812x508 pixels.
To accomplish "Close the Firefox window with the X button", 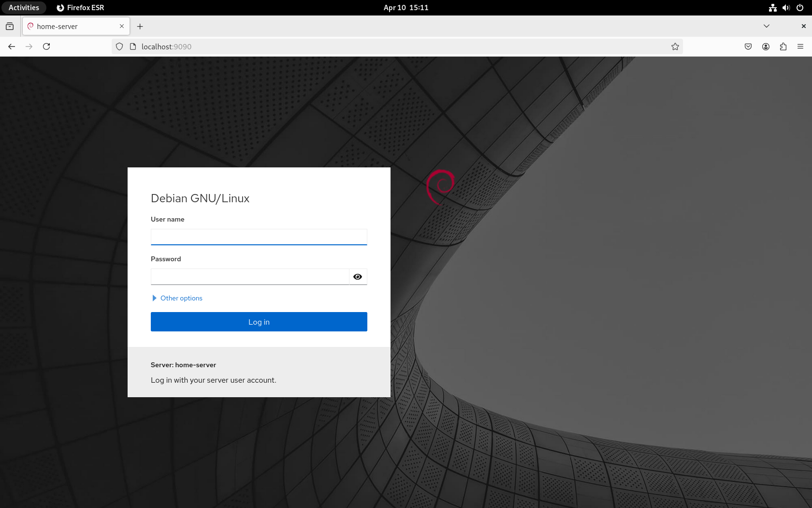I will [x=803, y=26].
